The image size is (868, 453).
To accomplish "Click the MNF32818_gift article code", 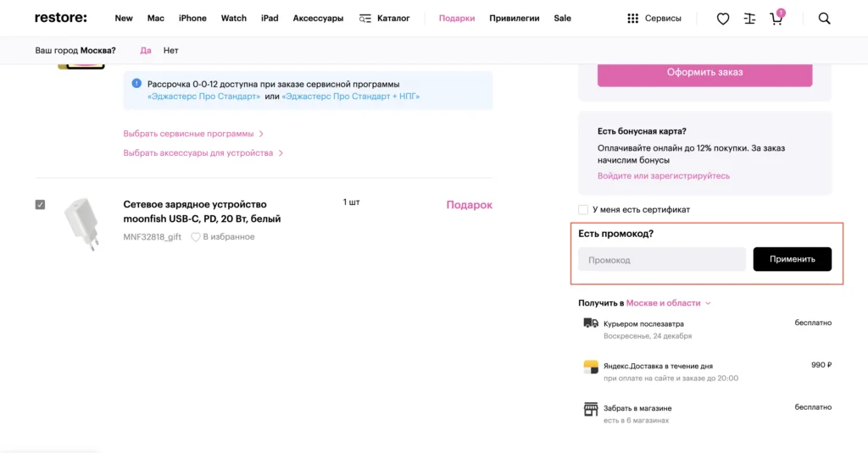I will click(x=152, y=237).
